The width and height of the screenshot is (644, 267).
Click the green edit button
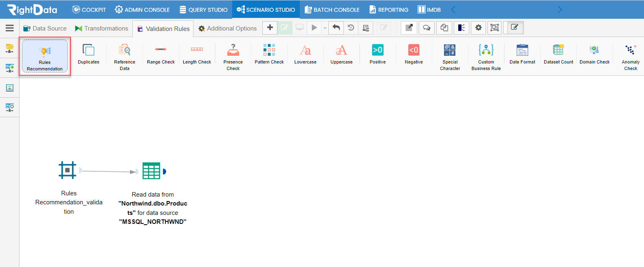coord(285,28)
